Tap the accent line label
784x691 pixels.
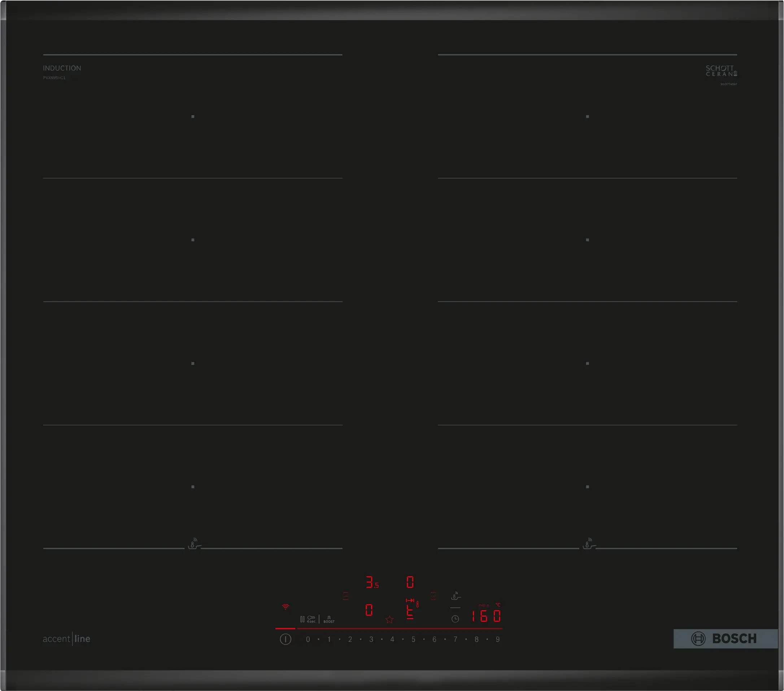click(x=67, y=639)
